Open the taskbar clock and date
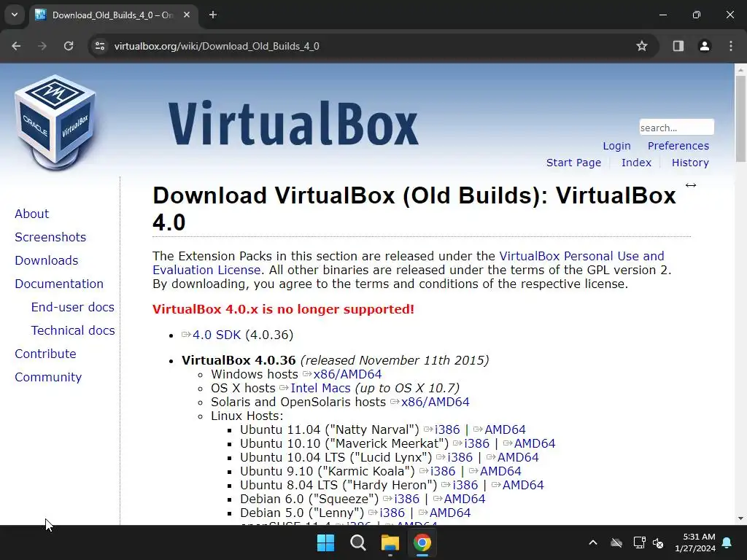The width and height of the screenshot is (747, 560). pos(695,542)
